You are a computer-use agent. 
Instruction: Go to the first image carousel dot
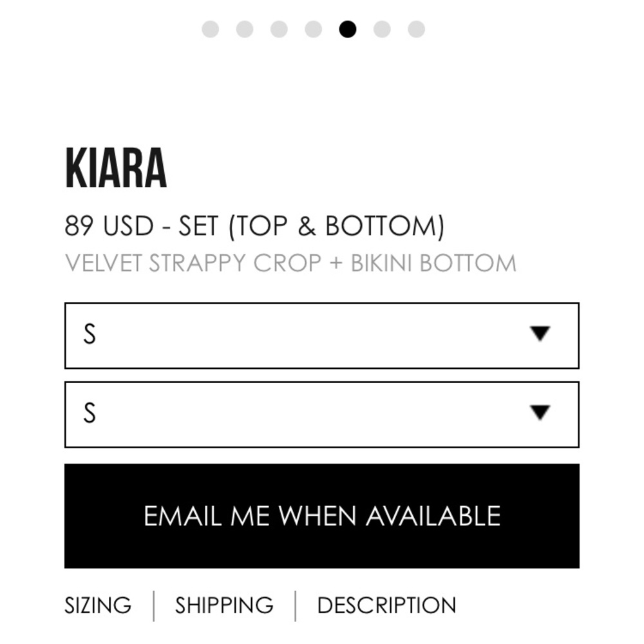pos(211,29)
